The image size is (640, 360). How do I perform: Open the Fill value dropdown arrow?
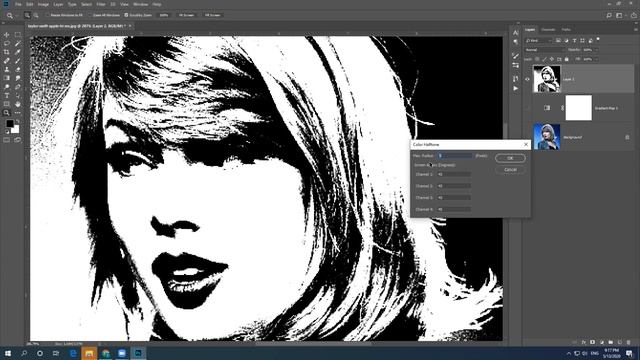click(x=596, y=59)
